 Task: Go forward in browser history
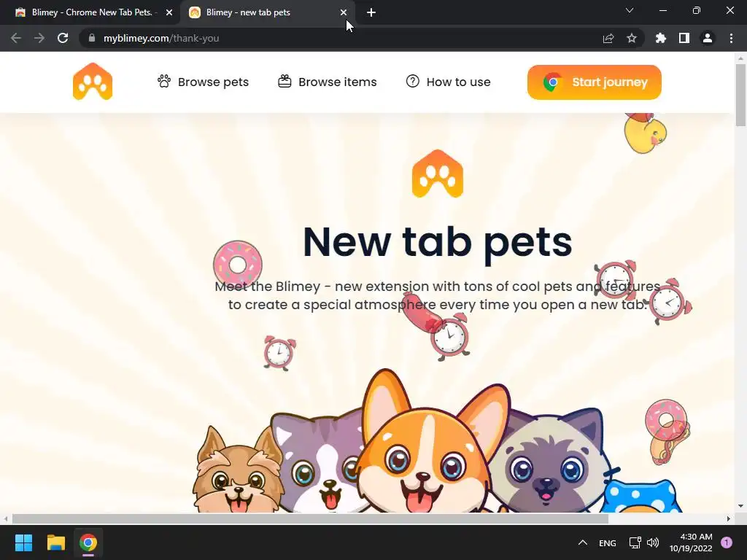pyautogui.click(x=39, y=38)
